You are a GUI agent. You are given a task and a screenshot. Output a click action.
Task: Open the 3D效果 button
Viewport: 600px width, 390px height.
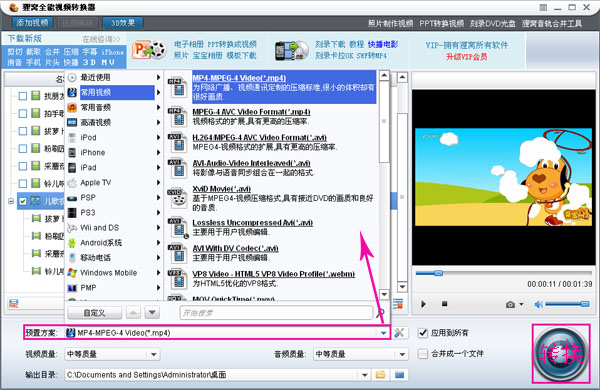tap(123, 23)
